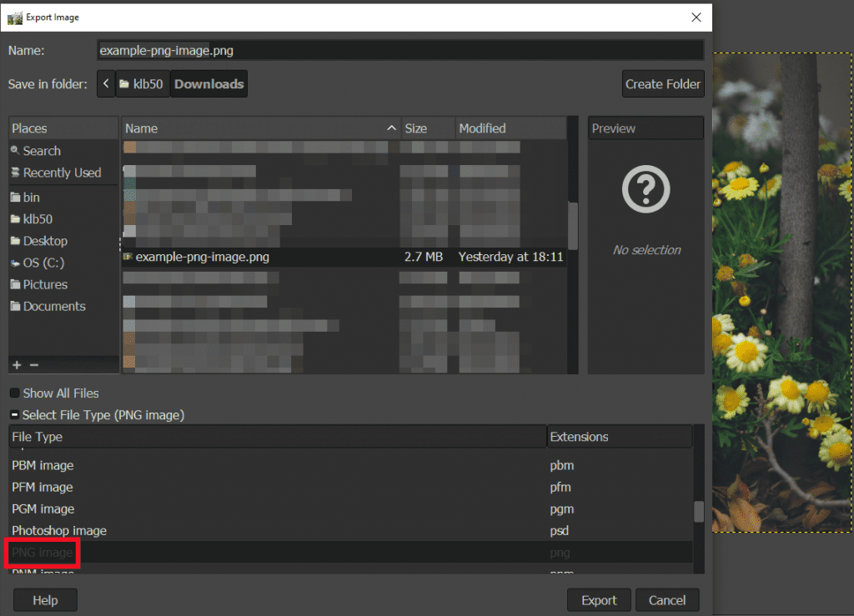This screenshot has height=616, width=854.
Task: Cancel the export dialog
Action: (667, 599)
